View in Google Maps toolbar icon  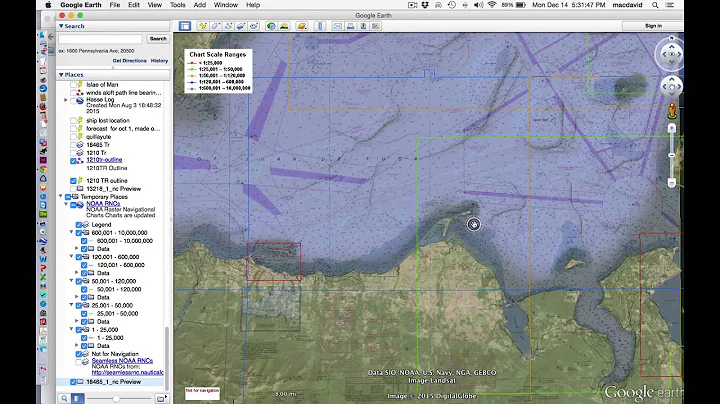pos(376,26)
